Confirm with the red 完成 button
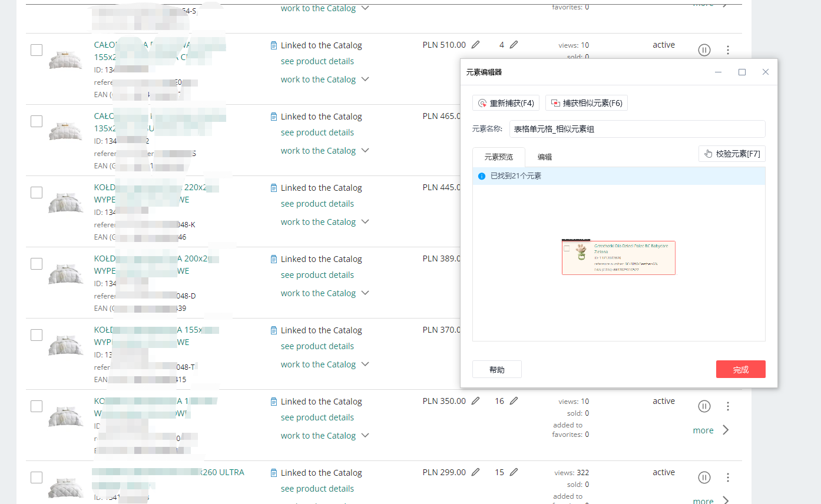 click(741, 370)
